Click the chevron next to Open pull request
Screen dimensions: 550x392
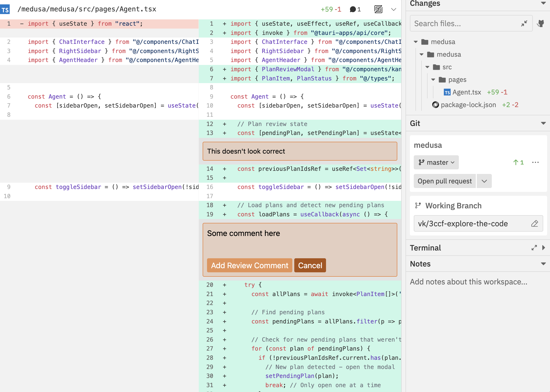point(484,181)
